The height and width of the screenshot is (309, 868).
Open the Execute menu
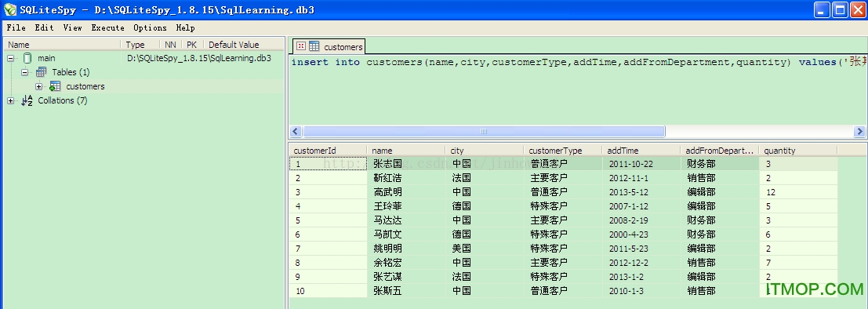[108, 27]
